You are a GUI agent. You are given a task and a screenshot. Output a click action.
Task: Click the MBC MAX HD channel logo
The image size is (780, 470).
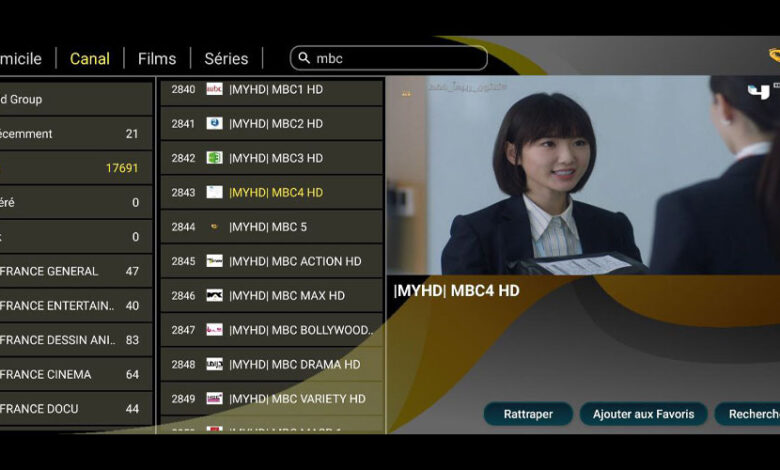coord(214,296)
